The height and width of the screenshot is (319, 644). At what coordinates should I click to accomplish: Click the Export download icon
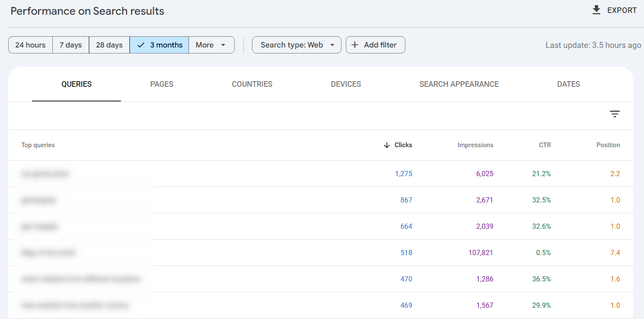(596, 10)
